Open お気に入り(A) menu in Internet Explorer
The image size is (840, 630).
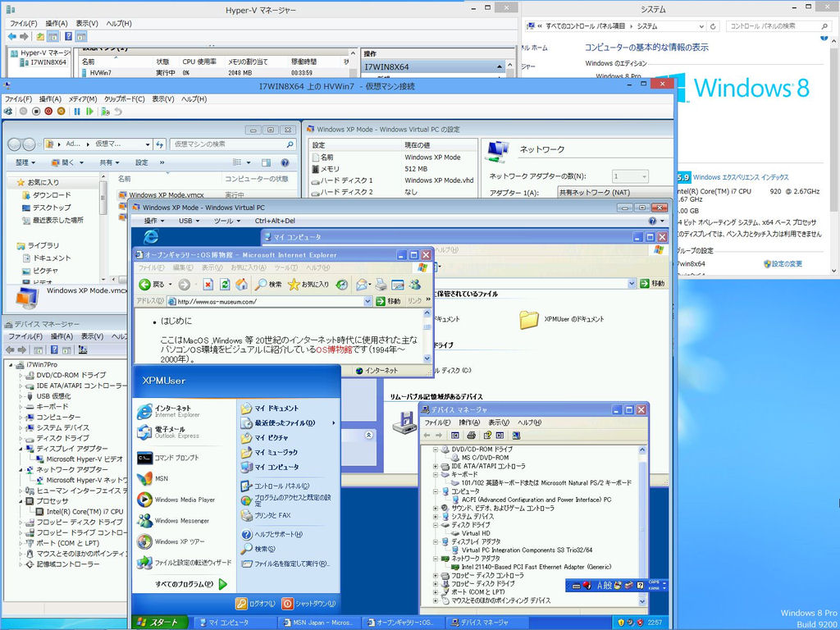249,267
